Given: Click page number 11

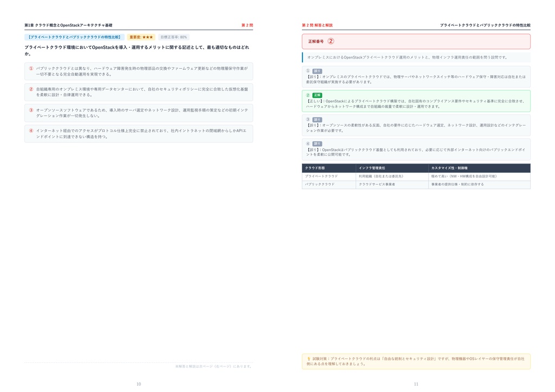Looking at the screenshot, I should coord(416,384).
